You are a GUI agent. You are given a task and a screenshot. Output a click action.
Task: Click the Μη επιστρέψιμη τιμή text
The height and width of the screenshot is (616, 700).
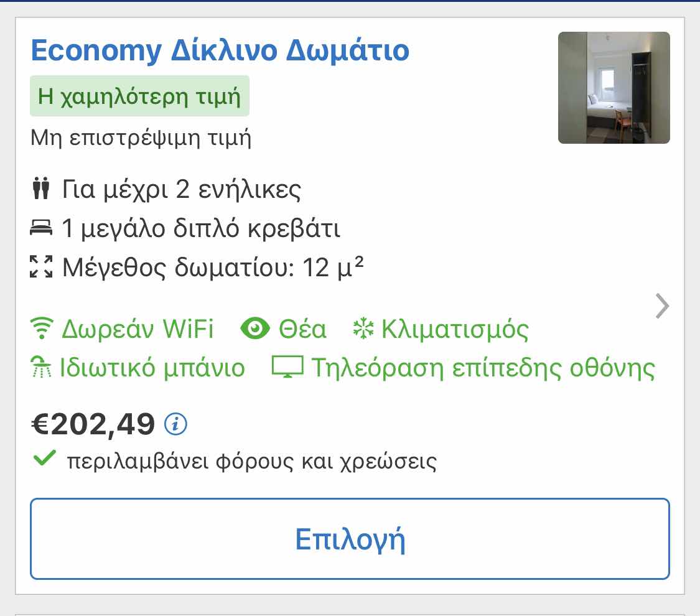(x=141, y=138)
